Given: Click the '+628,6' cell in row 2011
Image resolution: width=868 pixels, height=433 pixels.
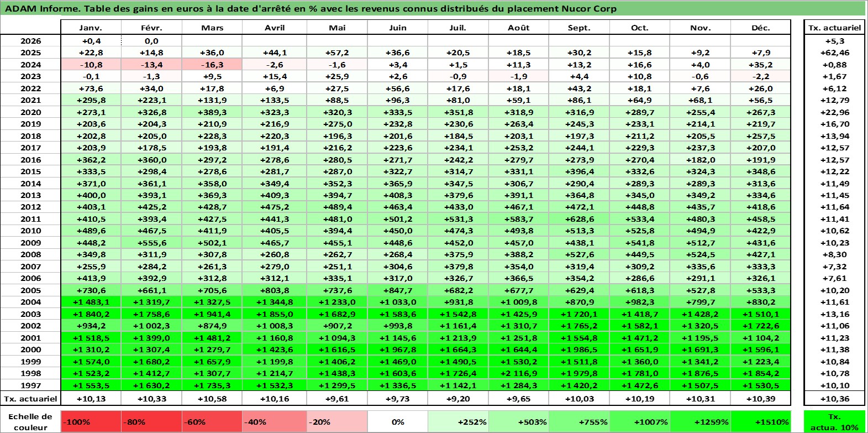Looking at the screenshot, I should (x=579, y=219).
